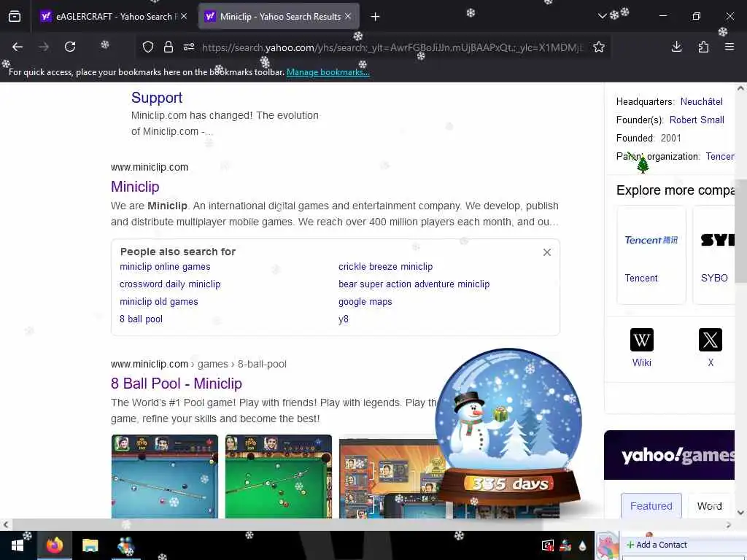Viewport: 747px width, 560px height.
Task: Select the Miniclip Yahoo Search Results tab
Action: 279,17
